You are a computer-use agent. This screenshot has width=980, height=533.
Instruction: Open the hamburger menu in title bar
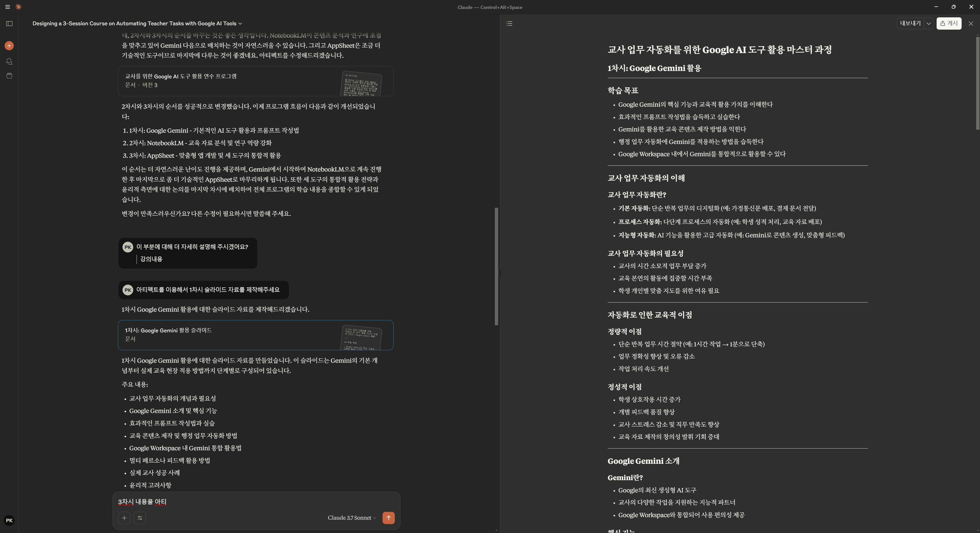coord(7,7)
